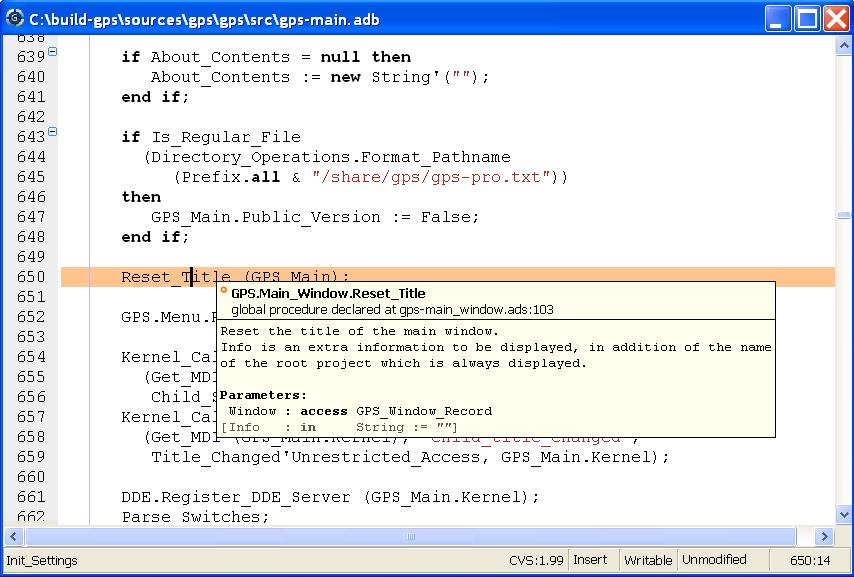Click the orange entity icon in tooltip
The height and width of the screenshot is (577, 854).
(x=224, y=293)
